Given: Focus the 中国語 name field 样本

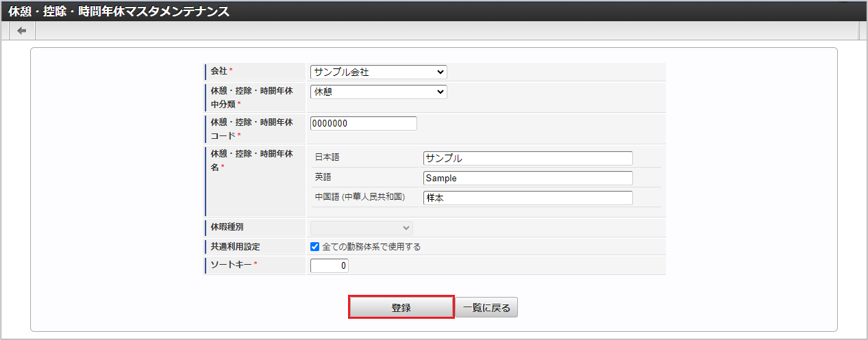Looking at the screenshot, I should click(x=528, y=198).
